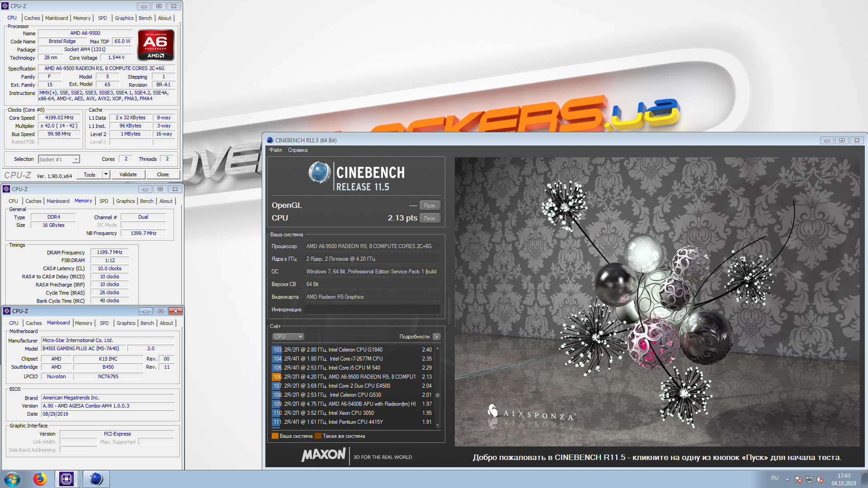Click the ranking list scrollbar thumb
This screenshot has width=868, height=488.
tap(438, 395)
